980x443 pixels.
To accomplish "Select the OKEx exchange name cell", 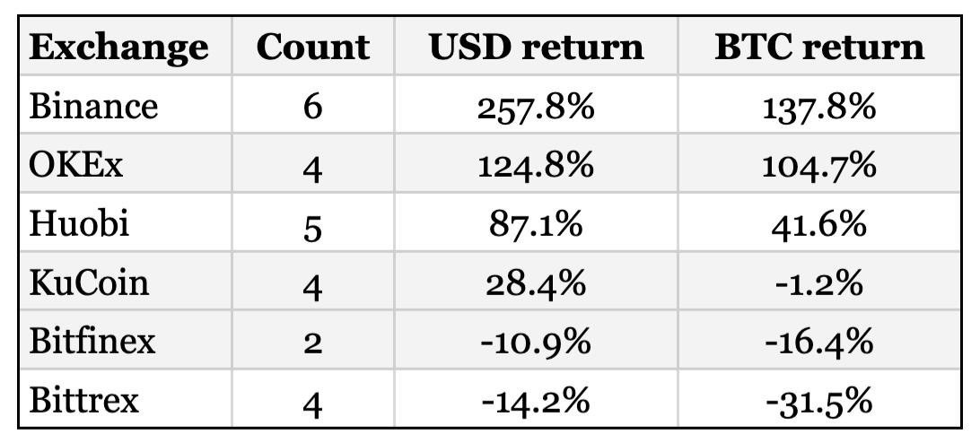I will click(76, 165).
